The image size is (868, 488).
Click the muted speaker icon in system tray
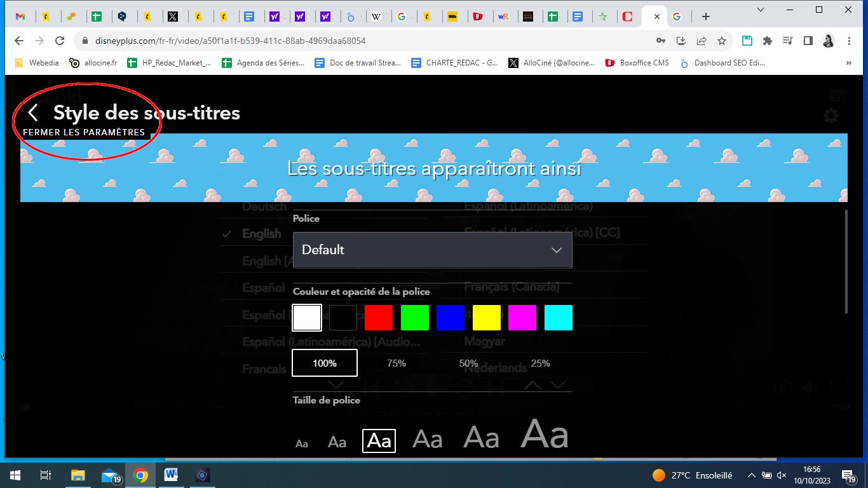(782, 475)
